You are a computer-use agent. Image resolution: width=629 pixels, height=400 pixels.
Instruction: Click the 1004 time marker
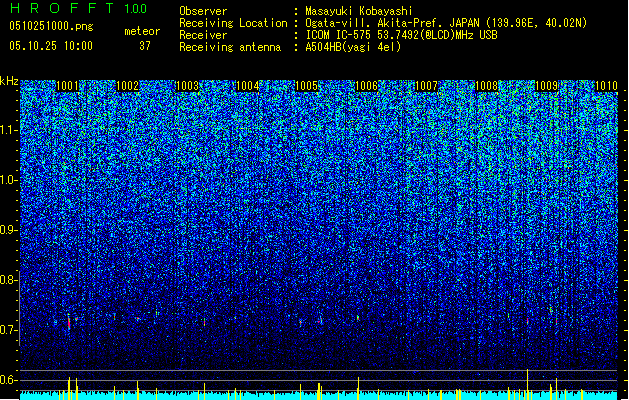[248, 86]
